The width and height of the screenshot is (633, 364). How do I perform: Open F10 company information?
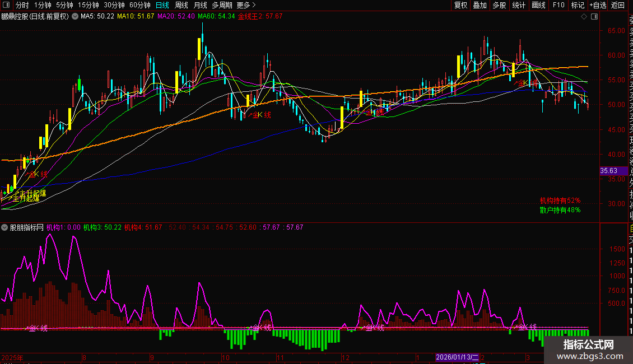coord(558,5)
